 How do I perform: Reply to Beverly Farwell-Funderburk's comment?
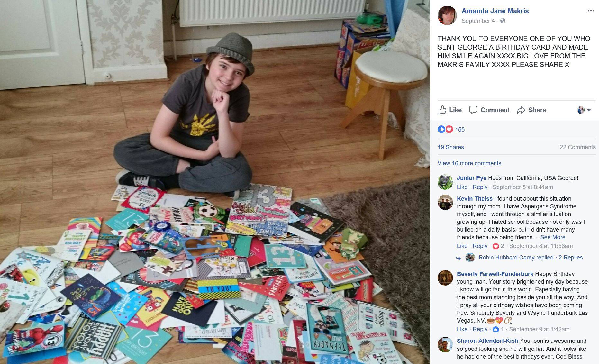tap(480, 329)
